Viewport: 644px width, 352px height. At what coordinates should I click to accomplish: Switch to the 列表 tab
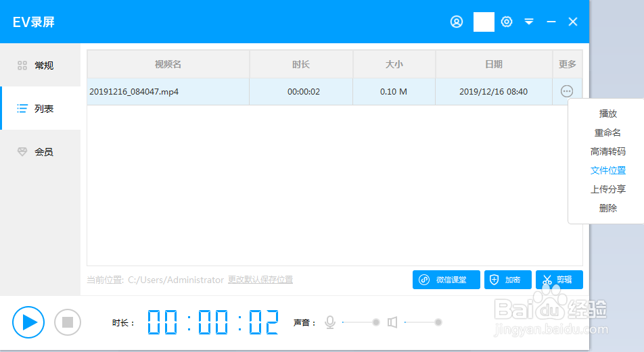(41, 108)
